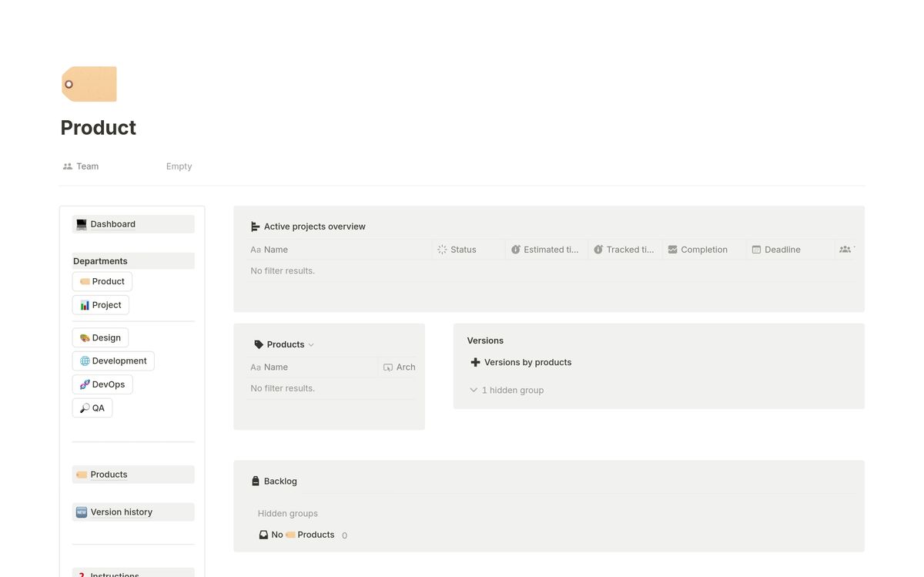Open the Design department page
Viewport: 924px width, 577px height.
tap(101, 337)
